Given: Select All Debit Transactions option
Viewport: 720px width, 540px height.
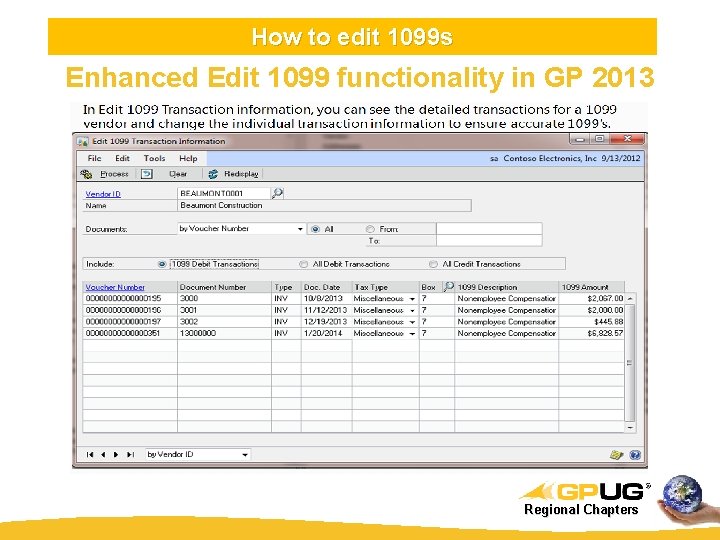Looking at the screenshot, I should point(303,264).
